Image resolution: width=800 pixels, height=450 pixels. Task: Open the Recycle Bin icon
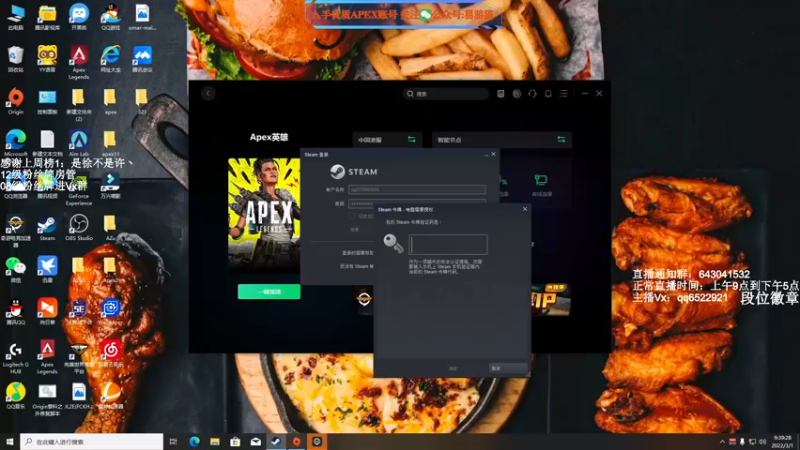click(15, 59)
